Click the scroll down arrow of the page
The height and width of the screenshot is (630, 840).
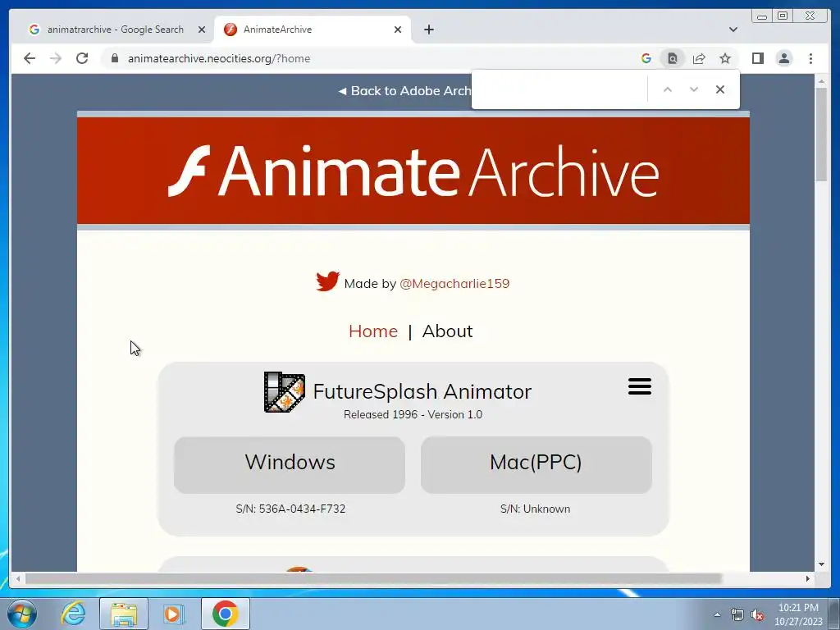(x=821, y=564)
